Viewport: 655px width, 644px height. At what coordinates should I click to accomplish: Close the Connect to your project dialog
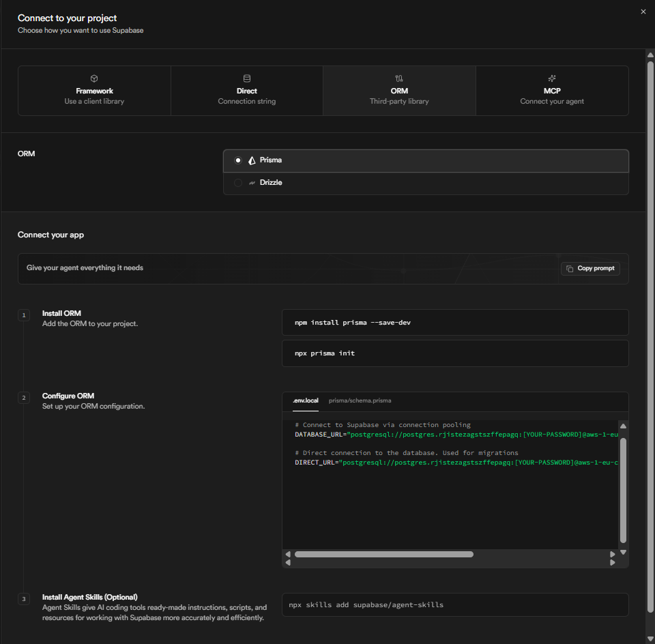(x=643, y=12)
